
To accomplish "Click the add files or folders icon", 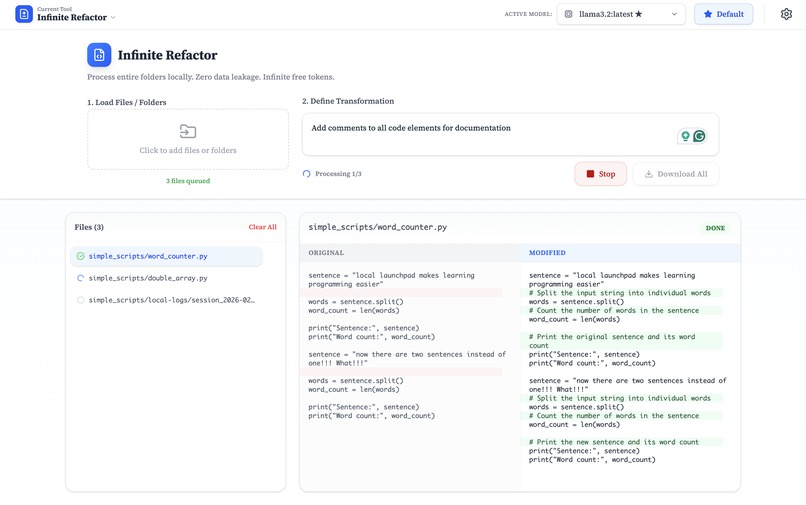I will (x=188, y=131).
